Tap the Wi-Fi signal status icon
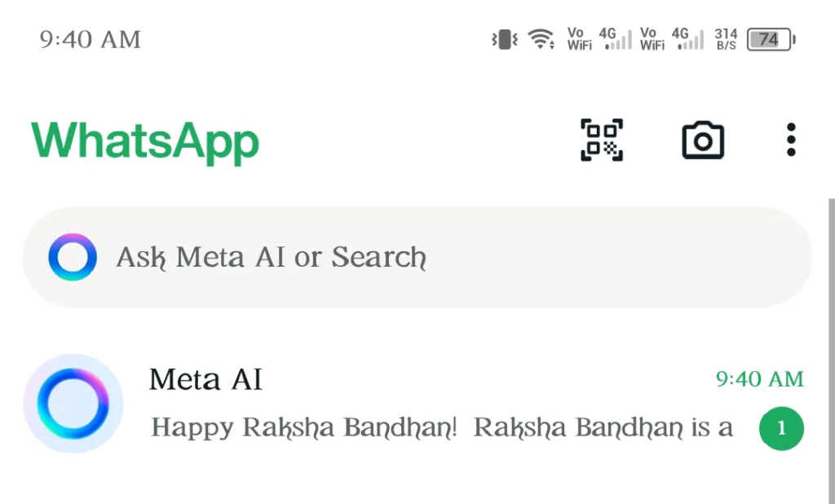 click(541, 39)
